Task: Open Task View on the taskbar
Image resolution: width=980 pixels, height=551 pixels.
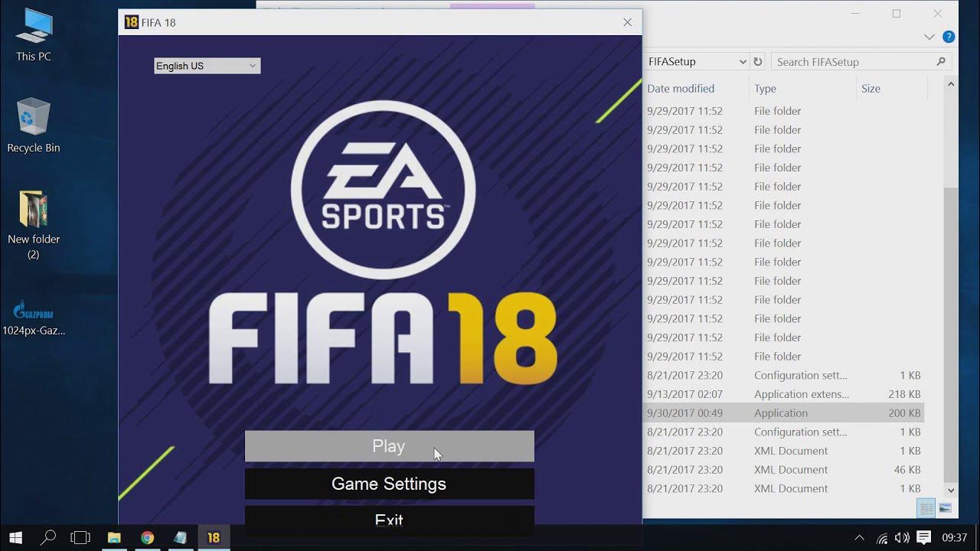Action: pos(80,537)
